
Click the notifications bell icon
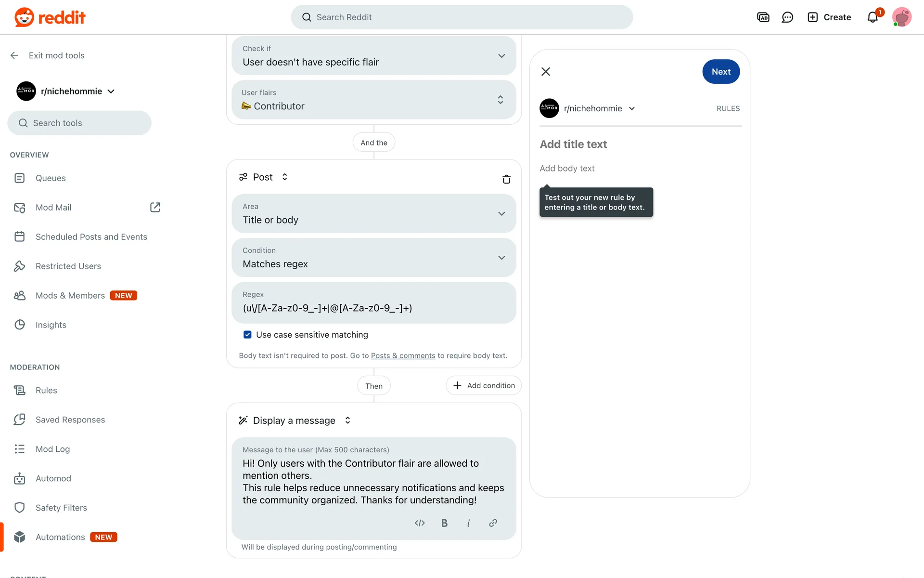click(x=873, y=17)
